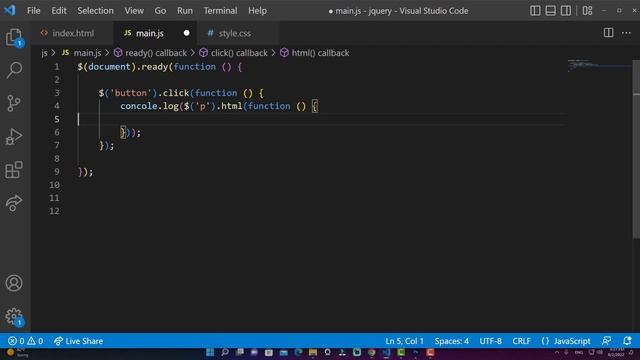Open the Manage gear icon
The height and width of the screenshot is (360, 640).
(x=14, y=316)
